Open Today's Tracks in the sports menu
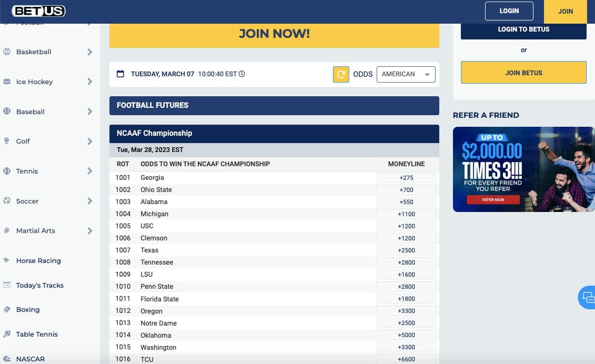595x364 pixels. [40, 285]
